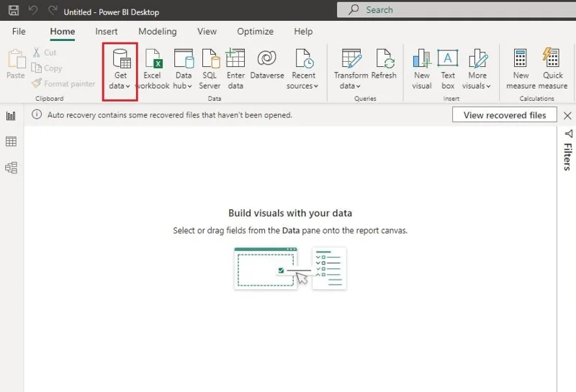Screen dimensions: 576x392
Task: Click the "Clipboard" group label
Action: click(49, 99)
